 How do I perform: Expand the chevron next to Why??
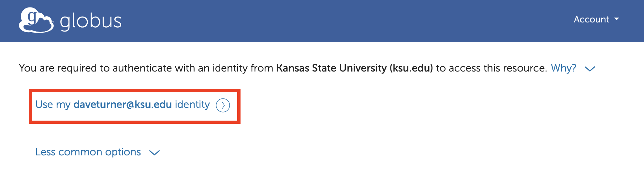[x=590, y=69]
